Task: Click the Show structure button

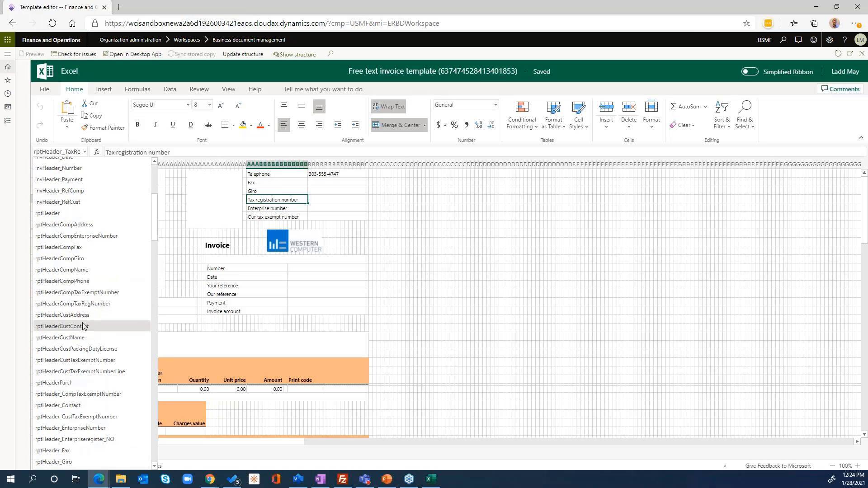Action: pyautogui.click(x=294, y=54)
